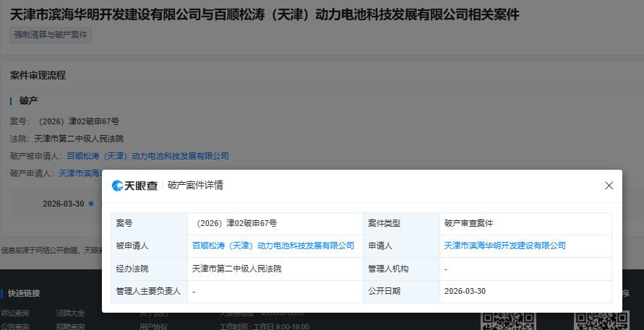The image size is (644, 330).
Task: Click the blue timeline dot by 2026-03-30
Action: tap(91, 204)
